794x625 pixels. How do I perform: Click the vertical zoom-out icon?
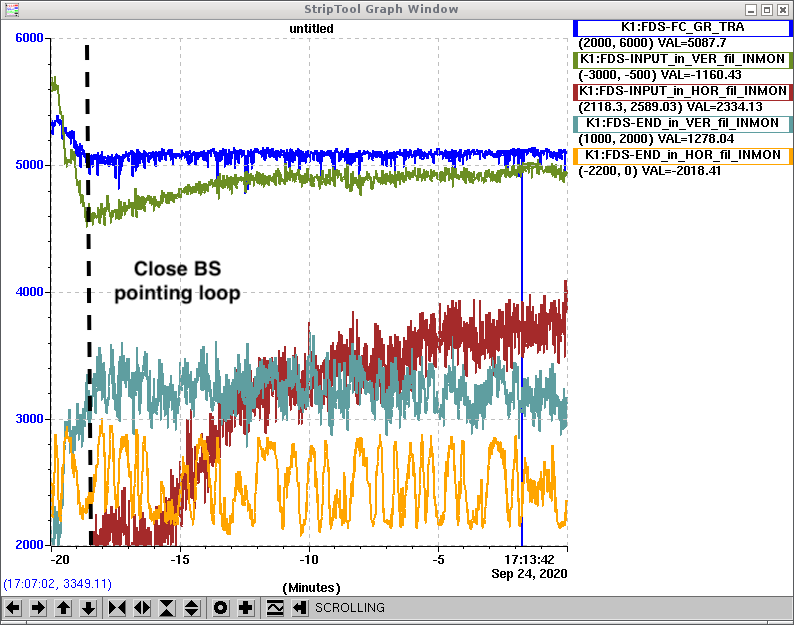coord(191,607)
